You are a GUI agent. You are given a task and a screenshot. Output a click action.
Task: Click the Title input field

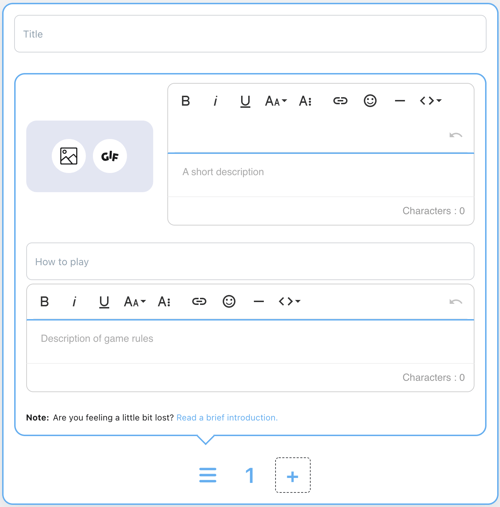point(250,34)
